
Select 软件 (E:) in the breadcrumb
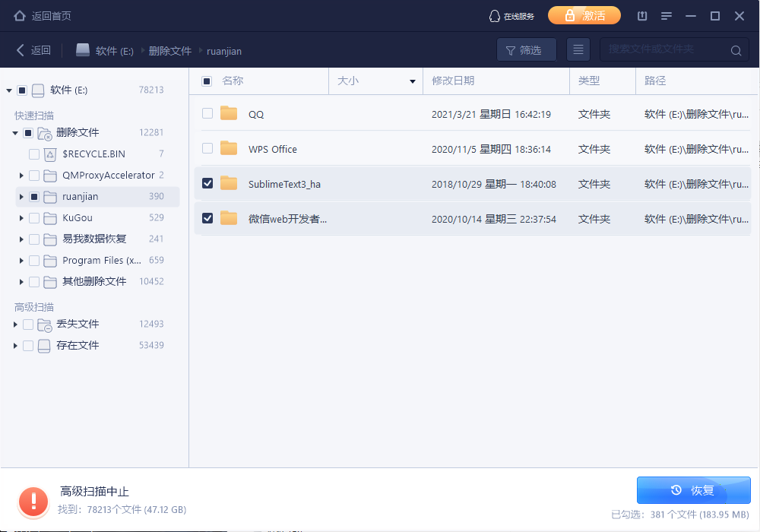114,51
